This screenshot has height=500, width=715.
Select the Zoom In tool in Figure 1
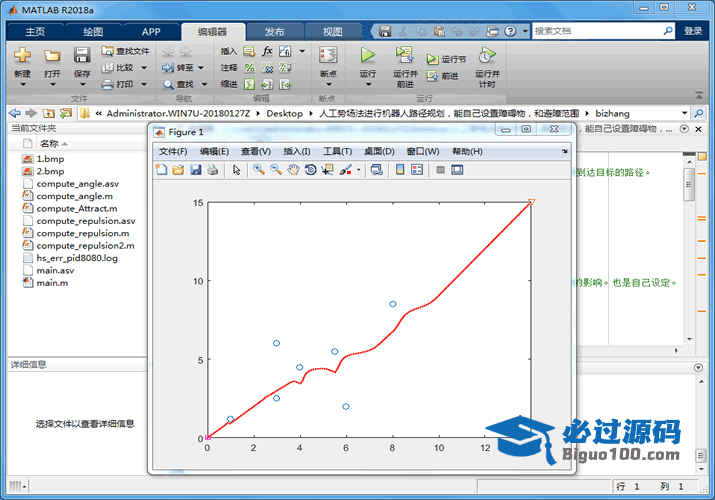(x=259, y=170)
